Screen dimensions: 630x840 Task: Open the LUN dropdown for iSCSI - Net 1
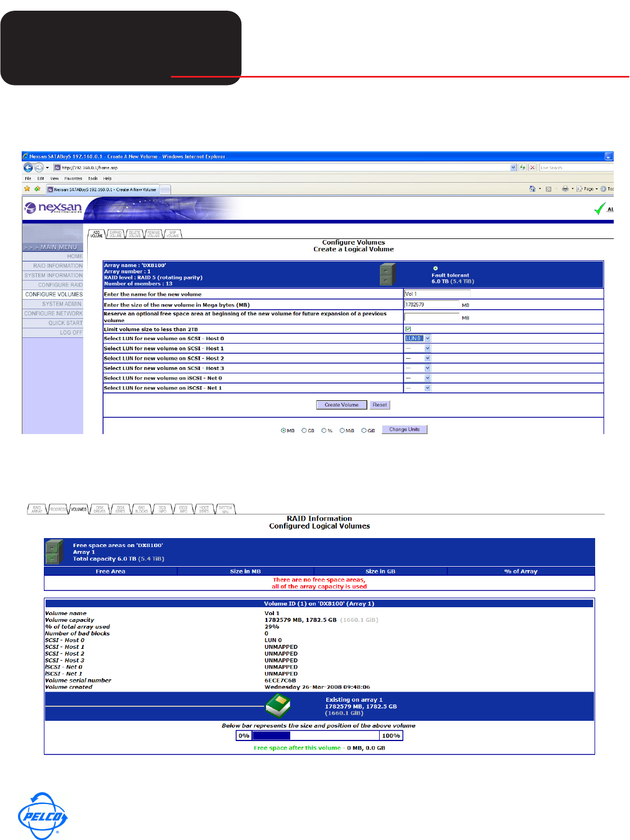click(418, 388)
